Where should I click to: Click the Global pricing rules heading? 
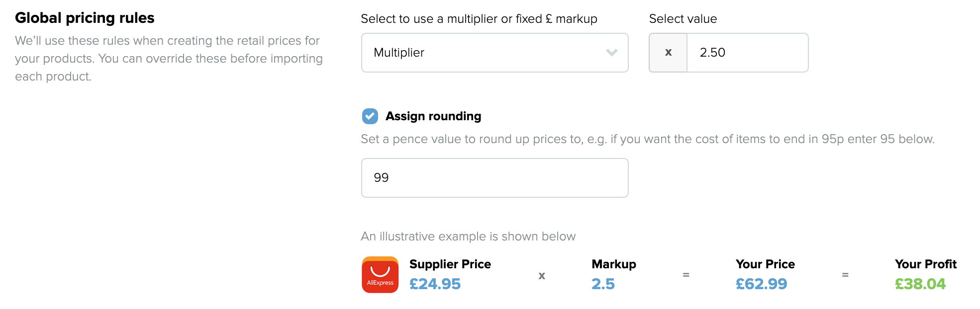85,18
